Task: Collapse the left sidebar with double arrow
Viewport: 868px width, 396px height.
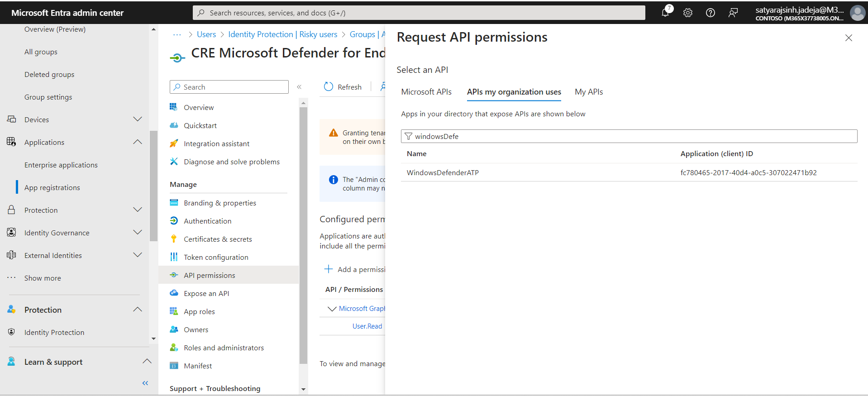Action: click(145, 383)
